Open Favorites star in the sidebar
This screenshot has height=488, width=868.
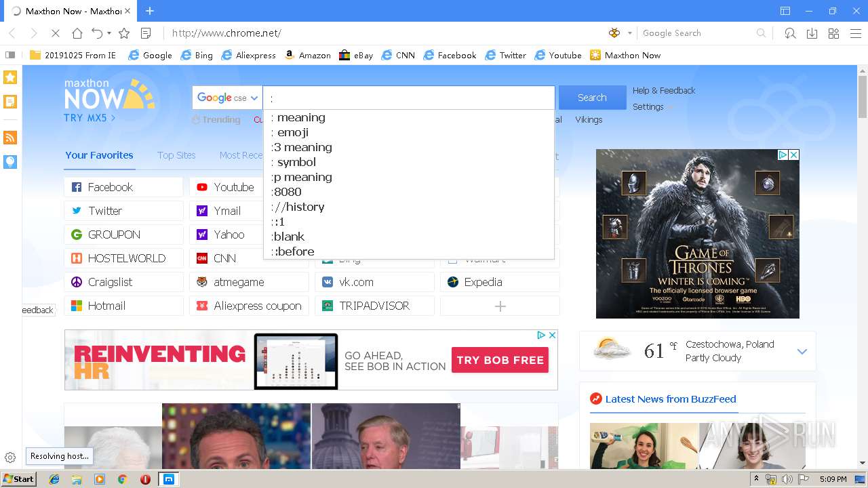click(x=10, y=77)
